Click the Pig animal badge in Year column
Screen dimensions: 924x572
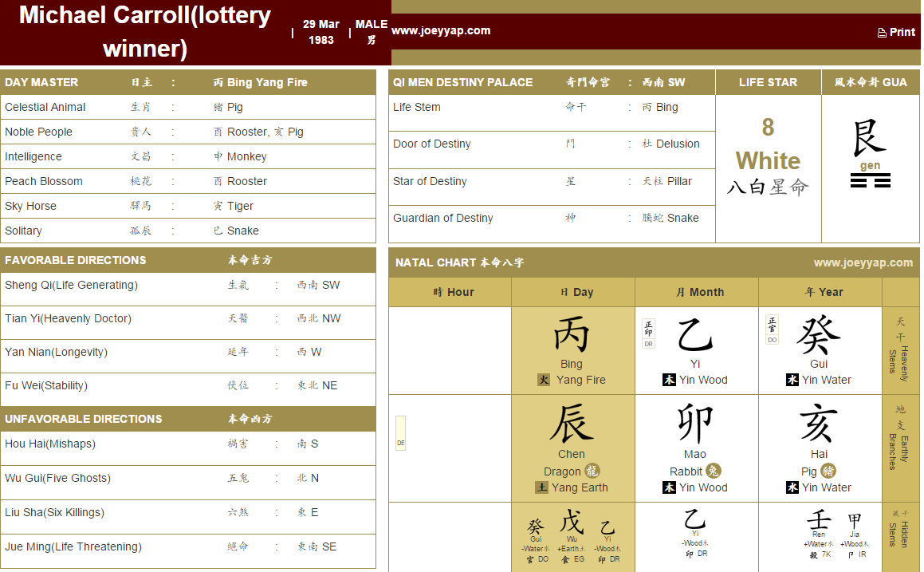829,471
